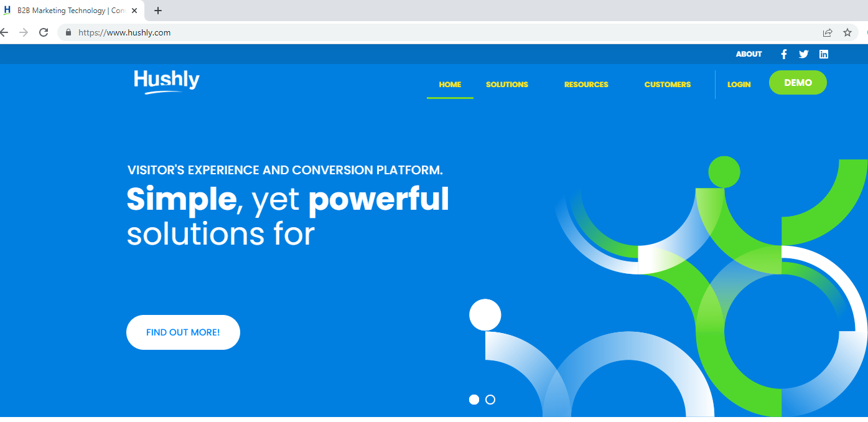Reload the page with the refresh icon
Screen dimensions: 868x422
[x=44, y=32]
